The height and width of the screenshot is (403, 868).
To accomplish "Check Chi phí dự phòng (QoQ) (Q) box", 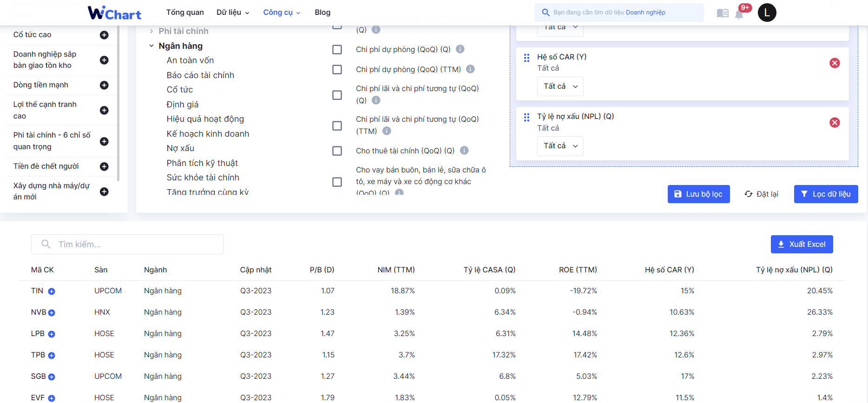I will (337, 49).
